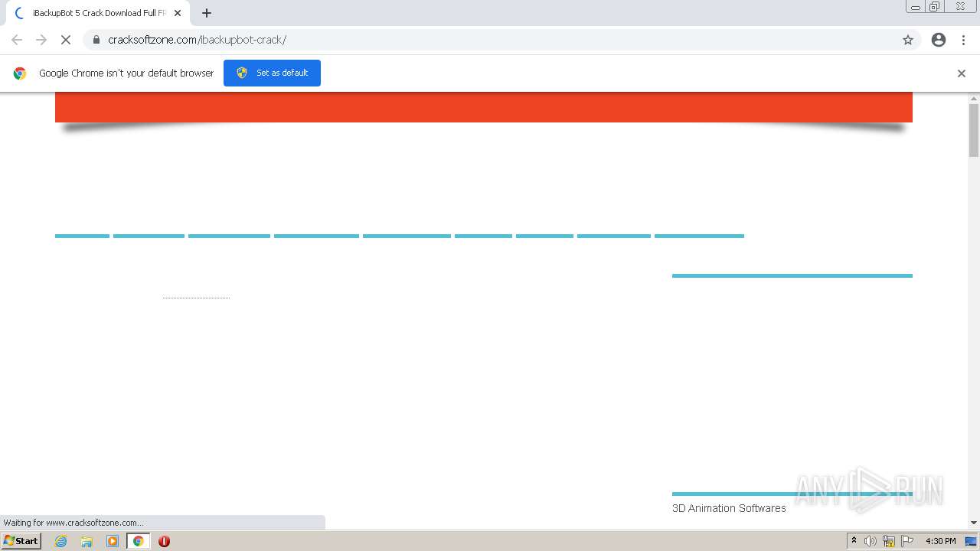Open red Opera-style taskbar icon
Image resolution: width=980 pixels, height=551 pixels.
tap(164, 541)
